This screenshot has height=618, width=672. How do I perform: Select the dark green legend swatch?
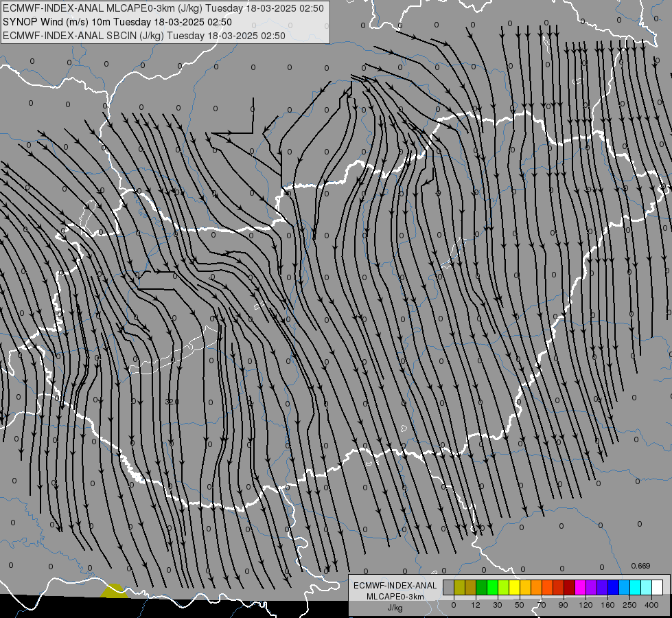coord(482,587)
